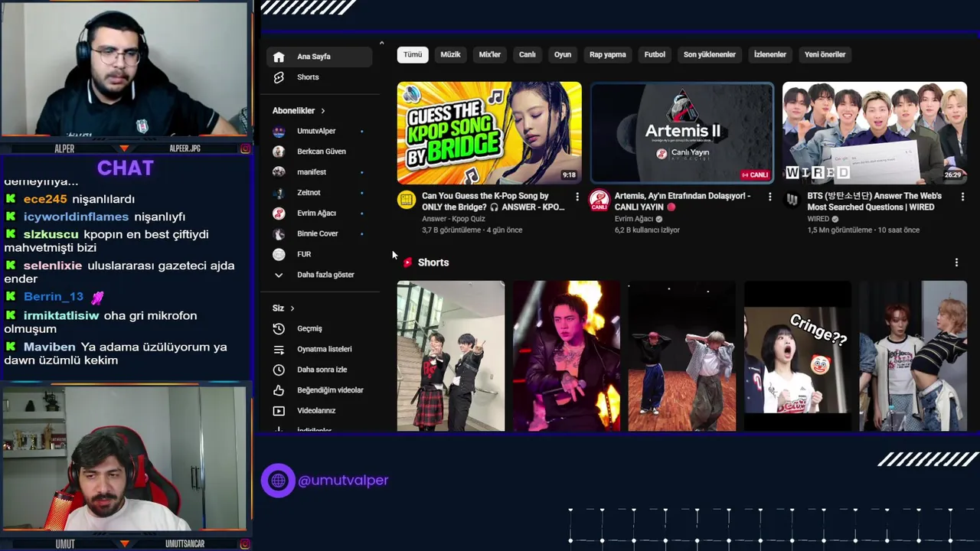Open FUR channel avatar
This screenshot has width=980, height=551.
[279, 254]
